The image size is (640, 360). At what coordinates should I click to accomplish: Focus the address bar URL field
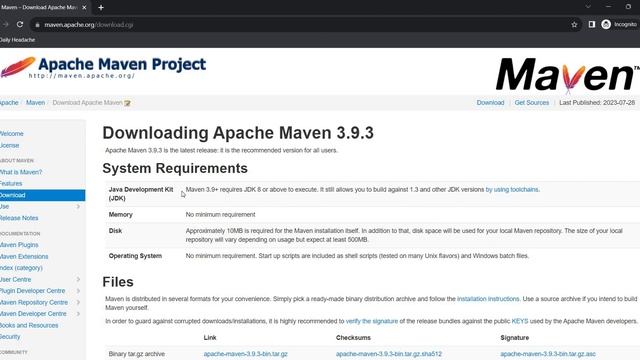[x=302, y=25]
